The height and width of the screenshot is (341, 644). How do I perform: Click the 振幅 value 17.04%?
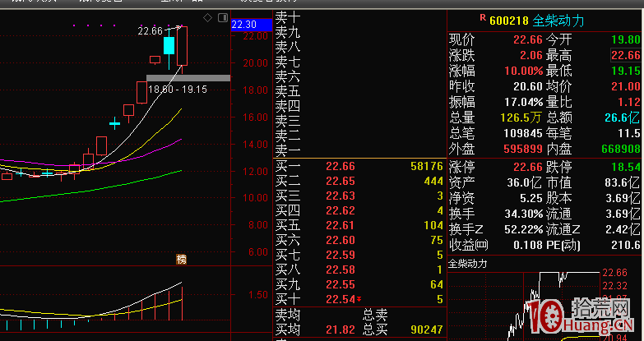click(524, 102)
